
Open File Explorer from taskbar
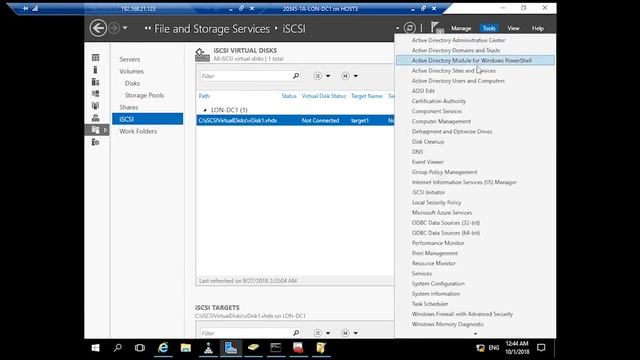[186, 348]
